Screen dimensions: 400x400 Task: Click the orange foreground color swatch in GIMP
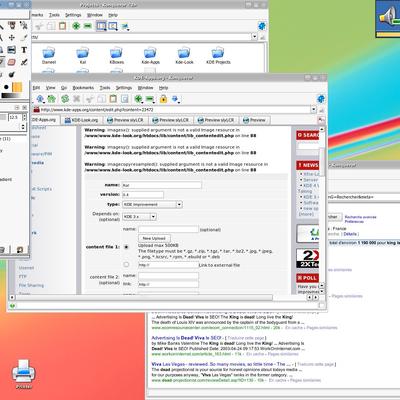17,87
